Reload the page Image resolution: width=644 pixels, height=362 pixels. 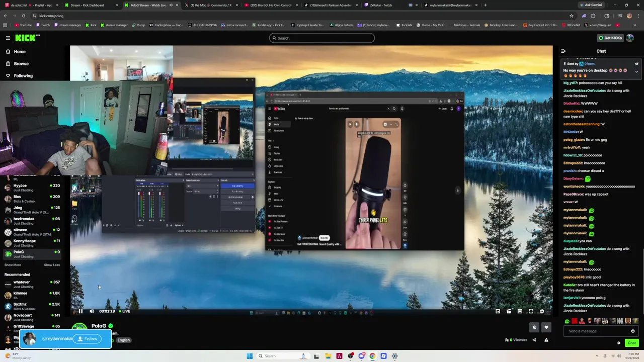pos(23,16)
